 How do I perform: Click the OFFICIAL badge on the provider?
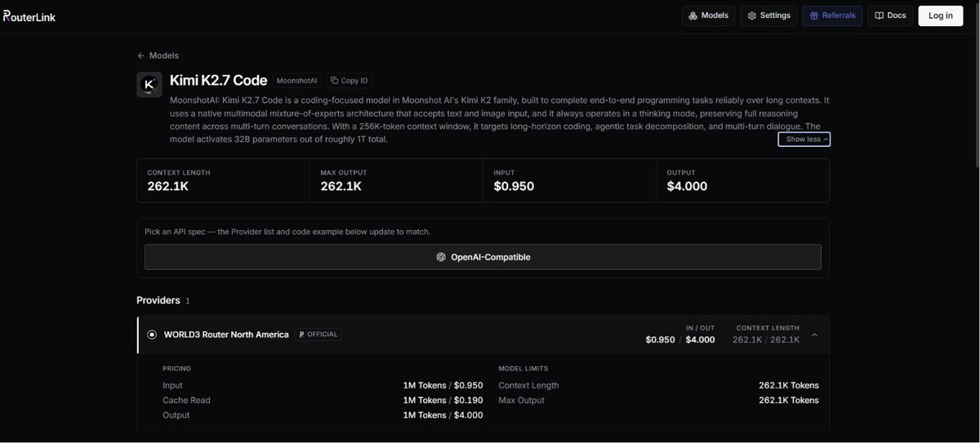click(x=318, y=334)
